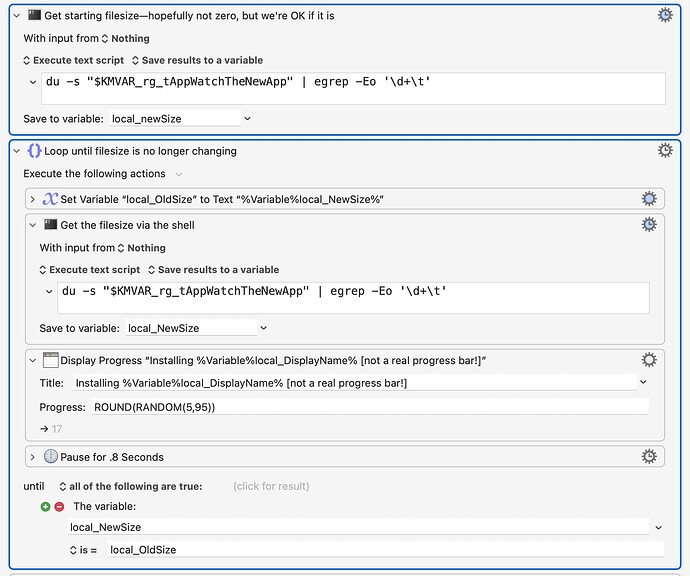Open gear menu of Display Progress action

tap(649, 360)
